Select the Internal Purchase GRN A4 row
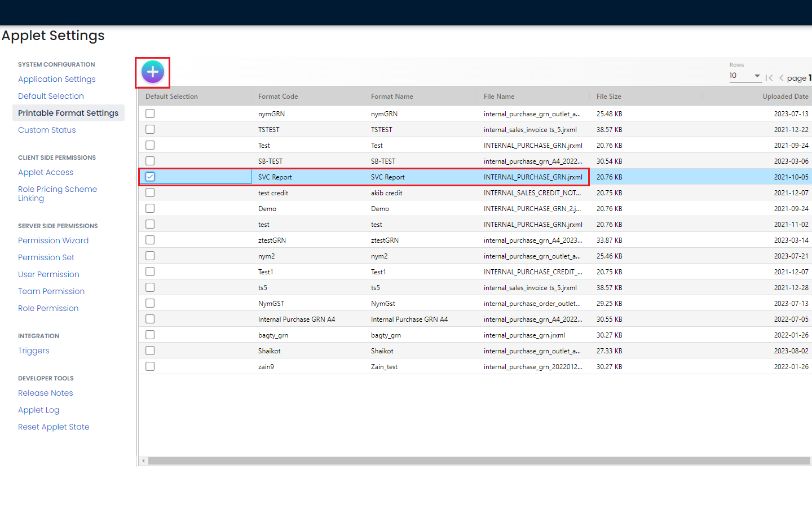The width and height of the screenshot is (812, 508). tap(297, 319)
